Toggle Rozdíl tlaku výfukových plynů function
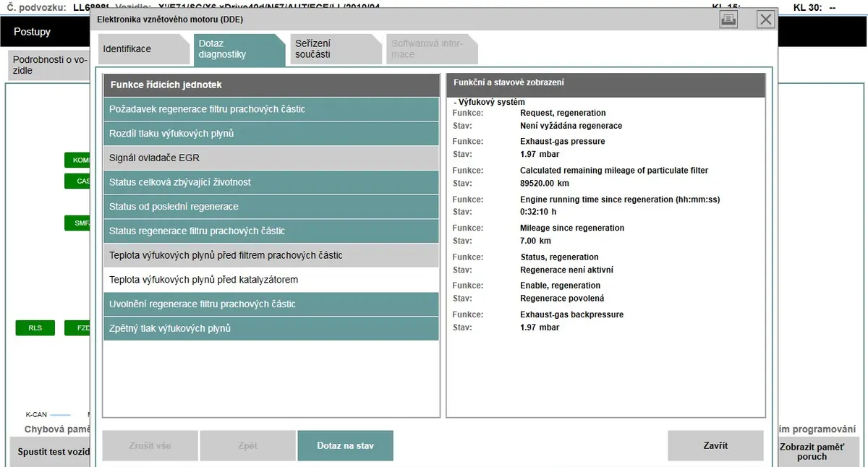 click(x=271, y=134)
